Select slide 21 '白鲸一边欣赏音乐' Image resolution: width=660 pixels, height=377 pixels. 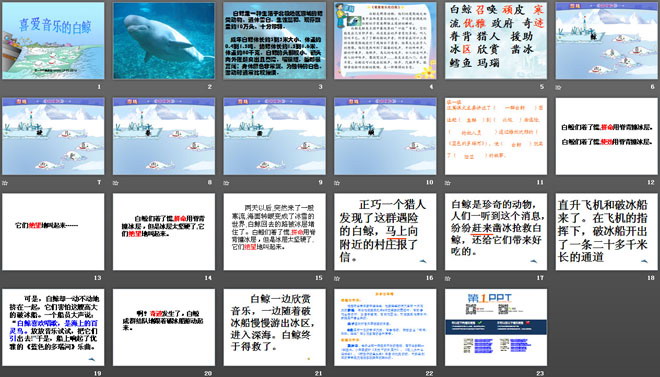pyautogui.click(x=274, y=327)
